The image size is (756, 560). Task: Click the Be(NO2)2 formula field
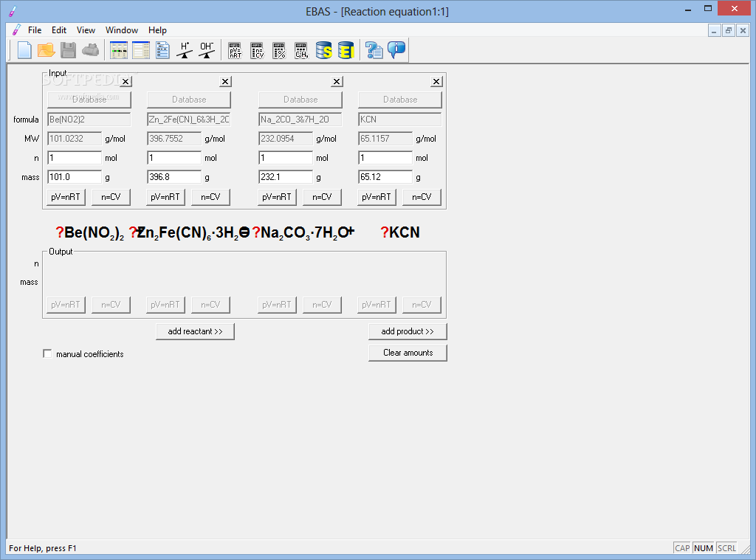[x=89, y=119]
